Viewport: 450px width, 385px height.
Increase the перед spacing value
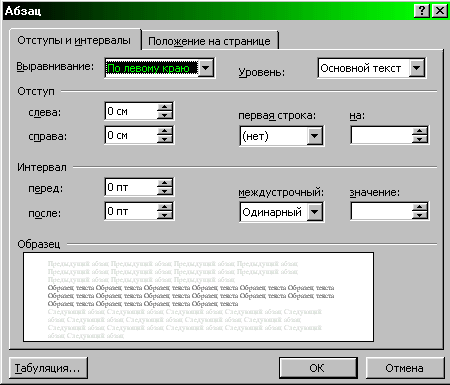165,183
